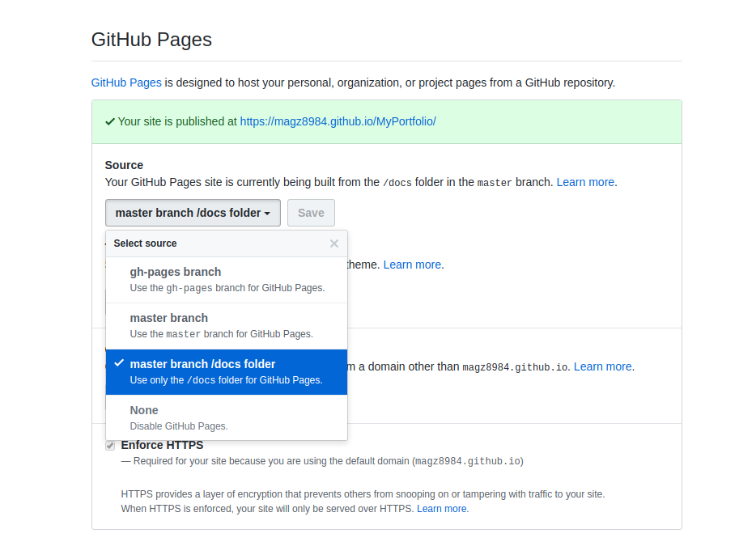Click Learn more about HTTPS enforcement
The height and width of the screenshot is (559, 756).
tap(441, 508)
